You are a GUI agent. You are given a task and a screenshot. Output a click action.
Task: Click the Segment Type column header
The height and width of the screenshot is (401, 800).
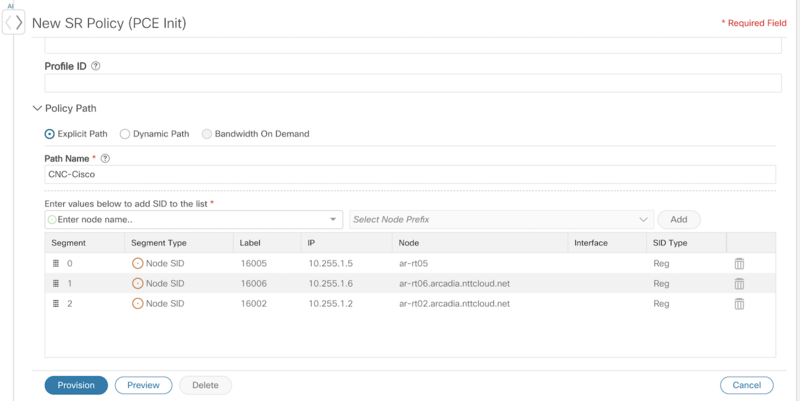click(x=159, y=243)
